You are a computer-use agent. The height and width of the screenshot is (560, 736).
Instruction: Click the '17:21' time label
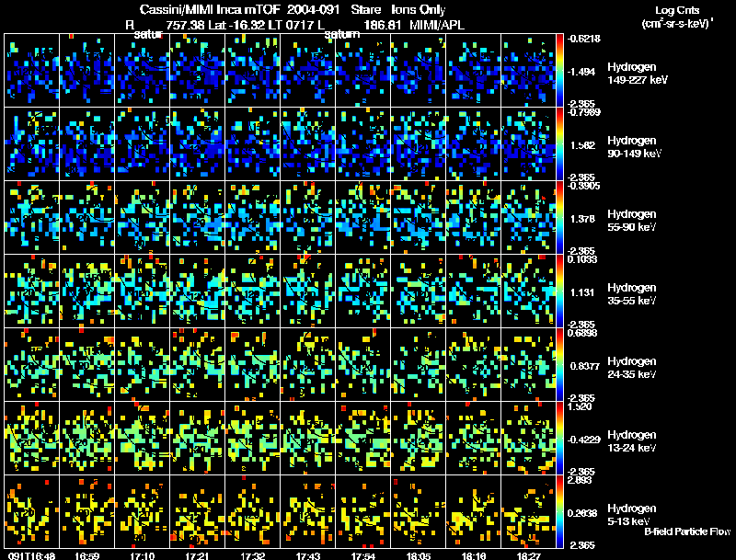tap(197, 555)
